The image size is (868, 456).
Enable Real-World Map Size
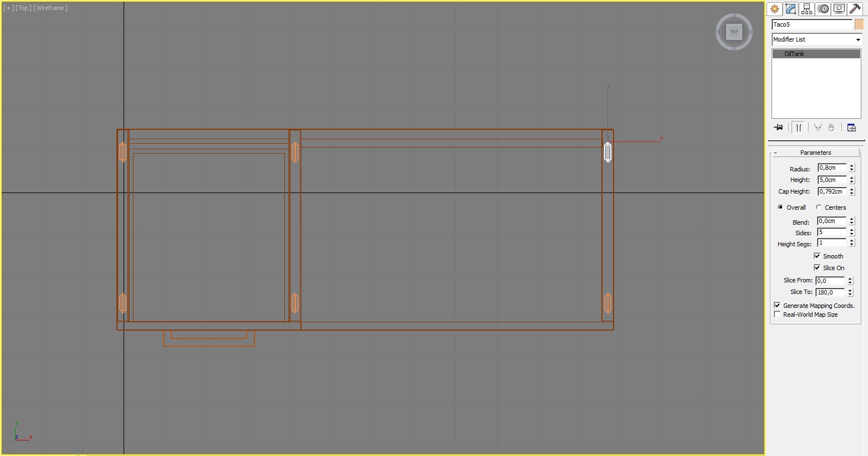click(x=777, y=314)
